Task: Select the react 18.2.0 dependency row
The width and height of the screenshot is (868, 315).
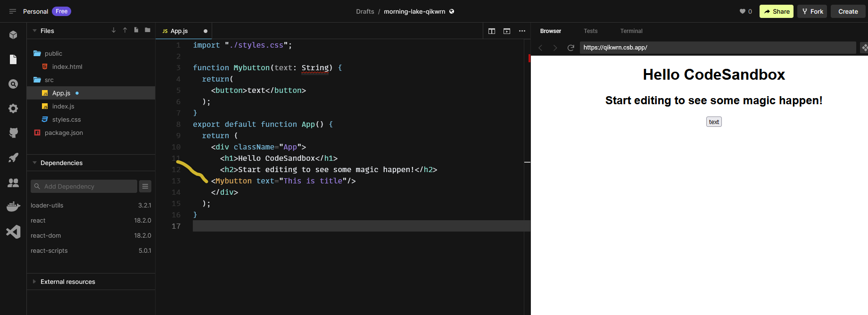Action: (91, 220)
